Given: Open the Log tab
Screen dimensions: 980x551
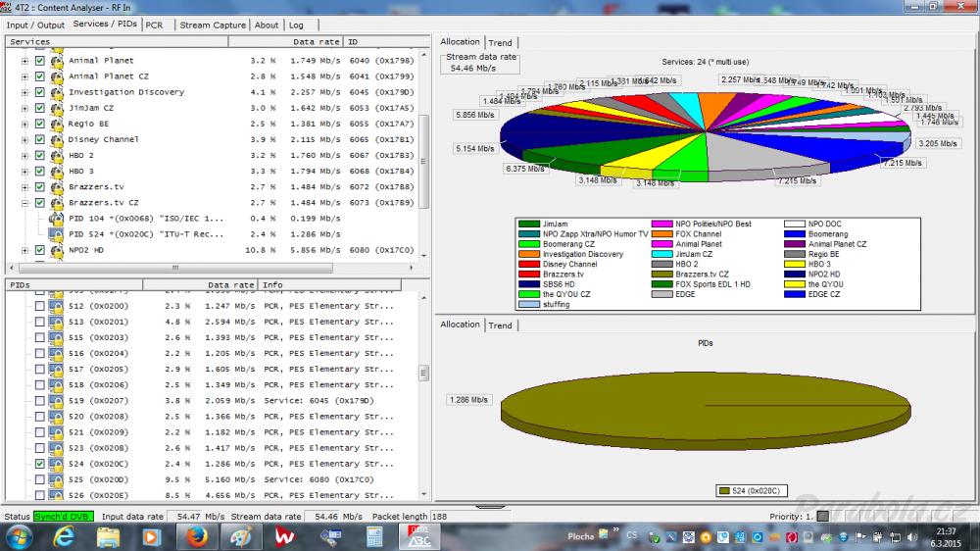Looking at the screenshot, I should click(x=296, y=25).
